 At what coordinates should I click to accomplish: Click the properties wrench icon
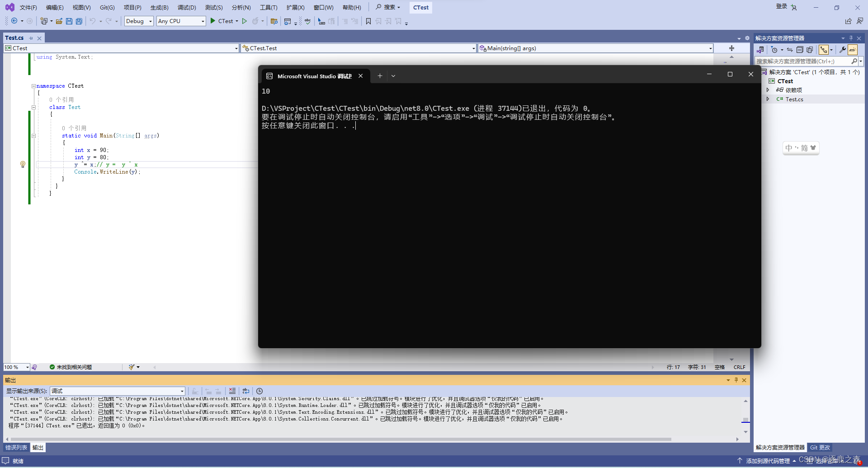(842, 50)
